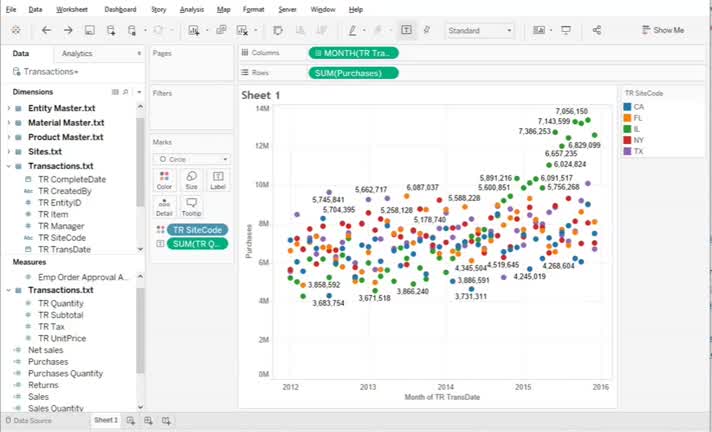Click the Show Me button
The width and height of the screenshot is (712, 432).
(663, 30)
